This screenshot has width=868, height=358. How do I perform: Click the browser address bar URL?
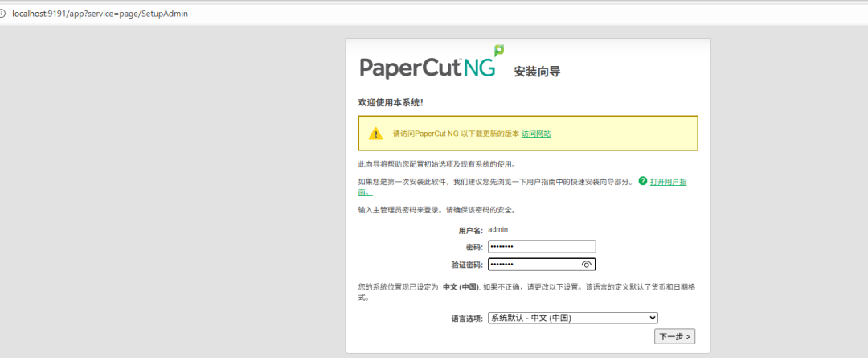coord(100,14)
